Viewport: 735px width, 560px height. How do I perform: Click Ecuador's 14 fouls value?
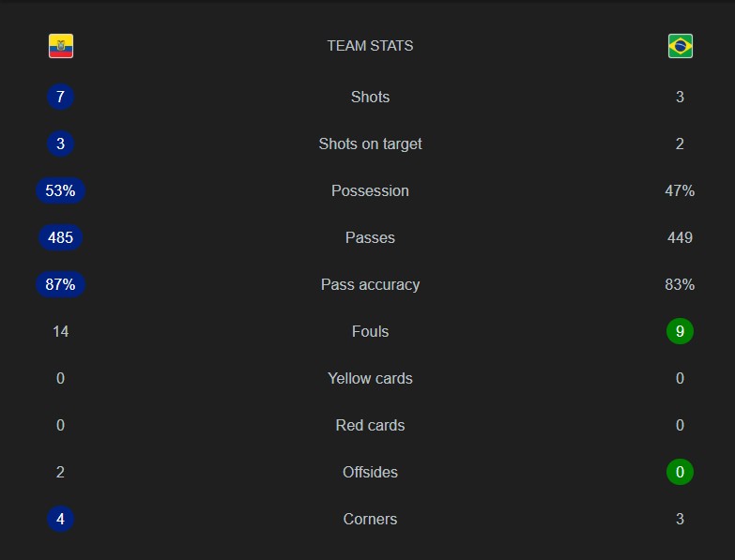click(60, 331)
